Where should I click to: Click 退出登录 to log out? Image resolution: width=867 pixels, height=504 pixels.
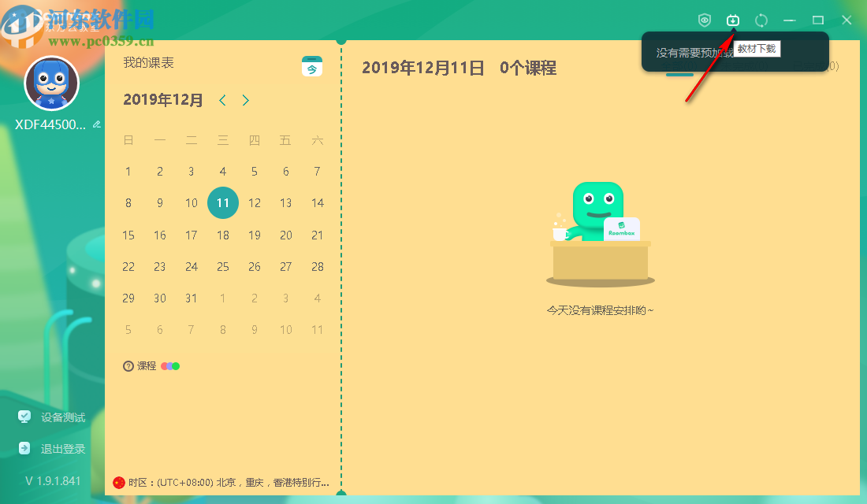point(61,448)
